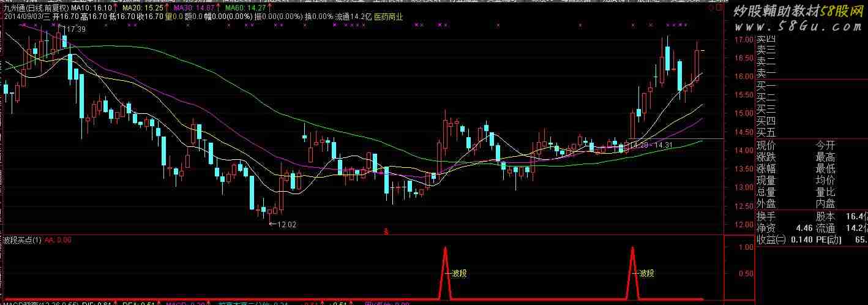Click the 12.02 low price label
The height and width of the screenshot is (305, 868).
(286, 225)
